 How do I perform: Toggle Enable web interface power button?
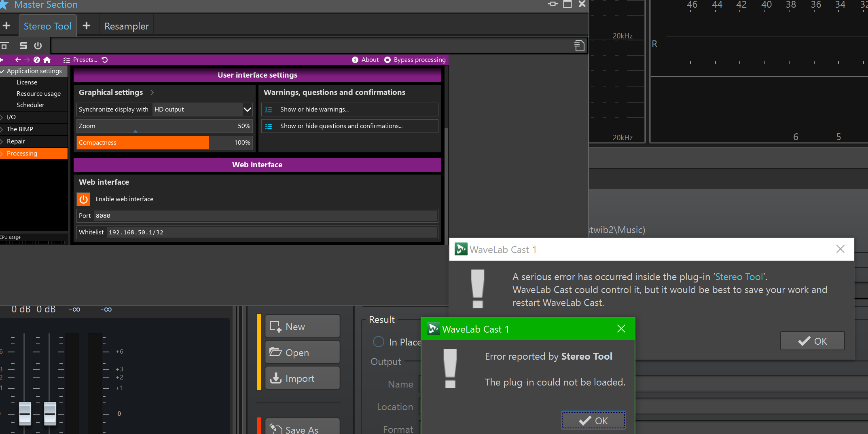[x=84, y=199]
